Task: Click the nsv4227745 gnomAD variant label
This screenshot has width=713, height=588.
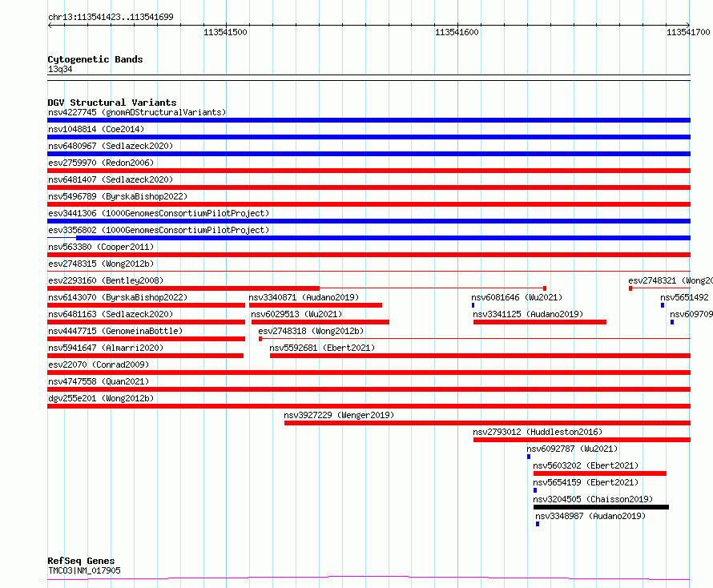Action: (x=137, y=112)
